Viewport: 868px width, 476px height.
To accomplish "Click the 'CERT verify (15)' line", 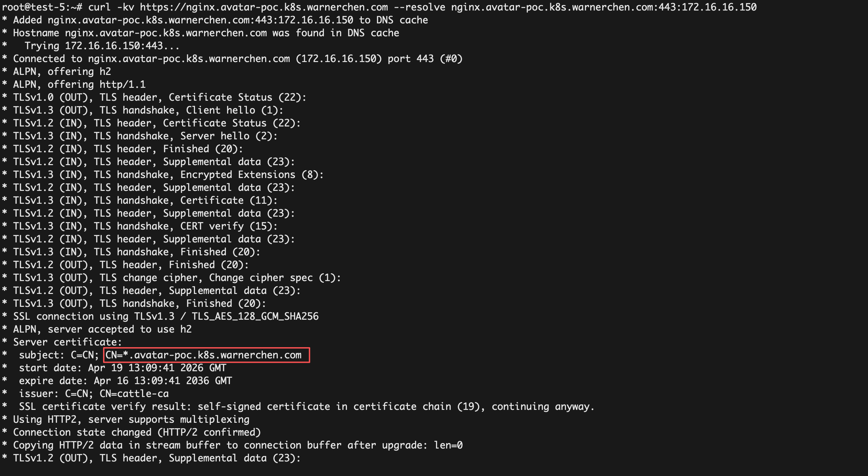I will 145,226.
